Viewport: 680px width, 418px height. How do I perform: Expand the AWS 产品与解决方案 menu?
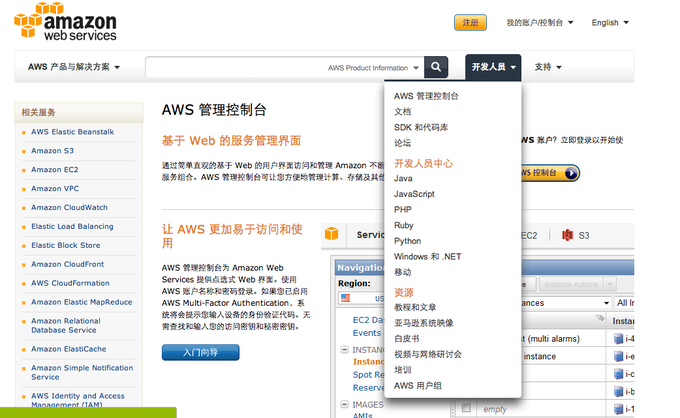click(x=74, y=67)
